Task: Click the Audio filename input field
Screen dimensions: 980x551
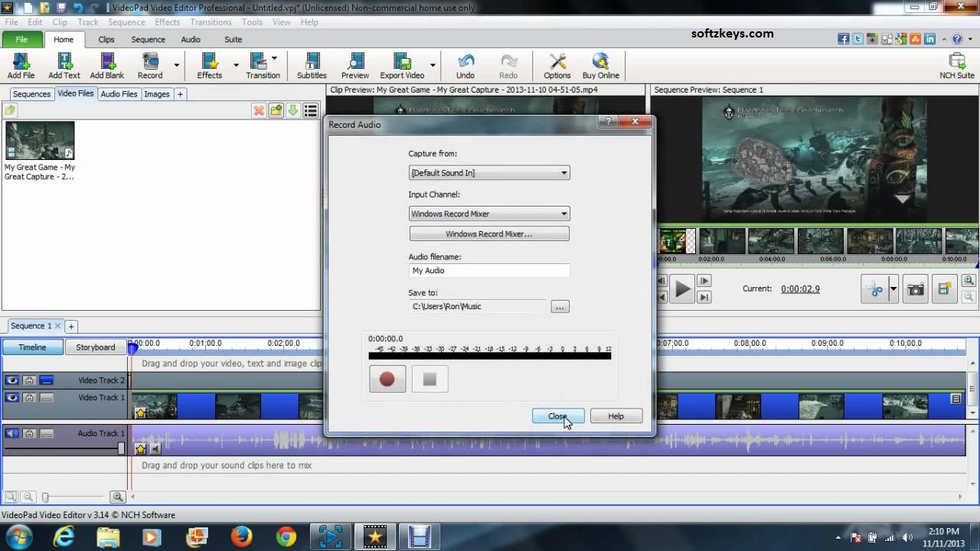Action: [x=489, y=270]
